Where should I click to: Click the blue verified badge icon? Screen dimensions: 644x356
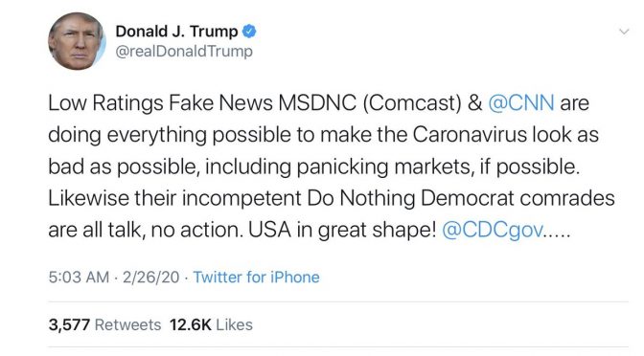coord(249,32)
